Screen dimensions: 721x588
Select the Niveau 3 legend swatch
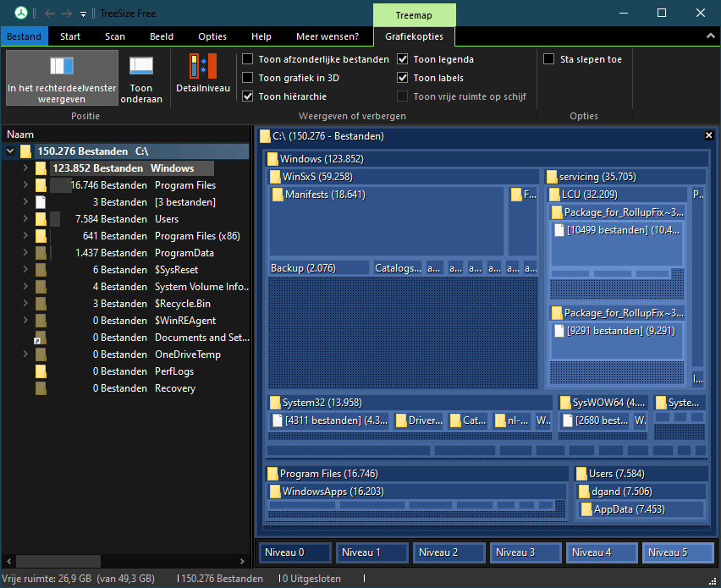click(x=526, y=552)
